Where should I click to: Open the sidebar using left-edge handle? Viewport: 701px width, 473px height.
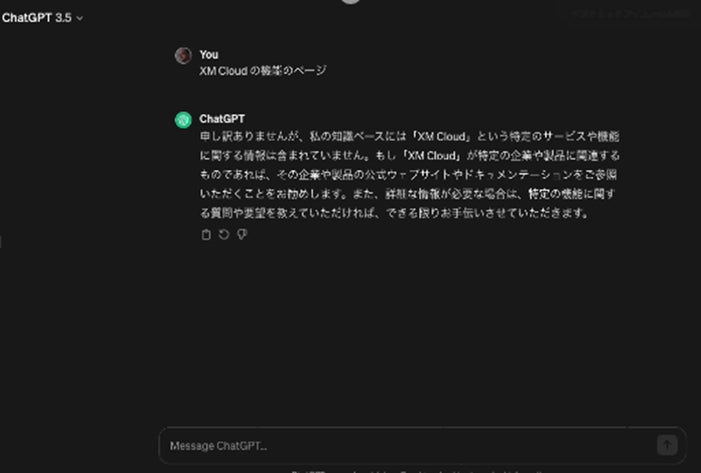[x=1, y=242]
